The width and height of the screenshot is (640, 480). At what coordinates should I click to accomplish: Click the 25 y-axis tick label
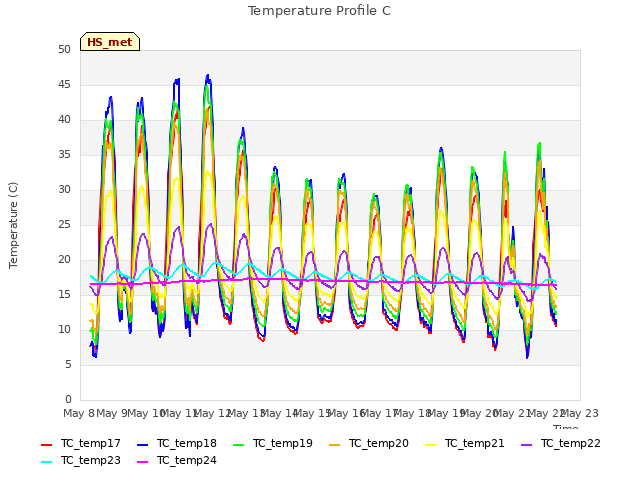click(64, 225)
